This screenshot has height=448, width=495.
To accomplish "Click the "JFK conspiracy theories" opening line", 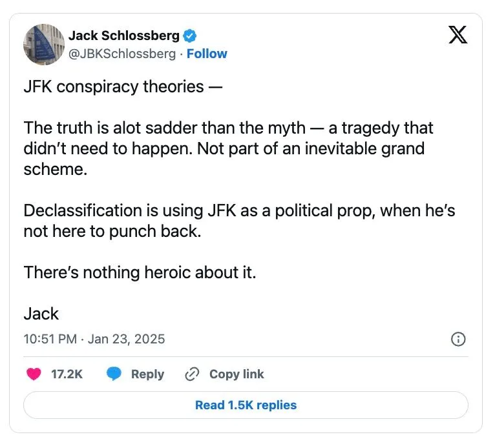I will 123,87.
